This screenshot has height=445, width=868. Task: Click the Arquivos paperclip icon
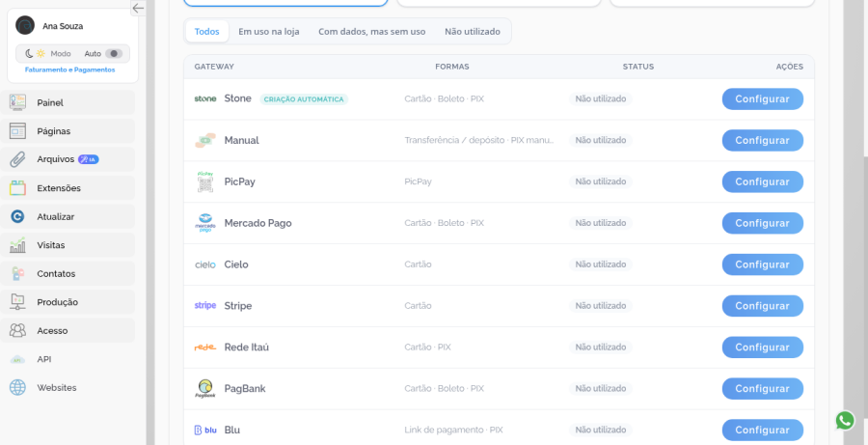click(x=17, y=159)
